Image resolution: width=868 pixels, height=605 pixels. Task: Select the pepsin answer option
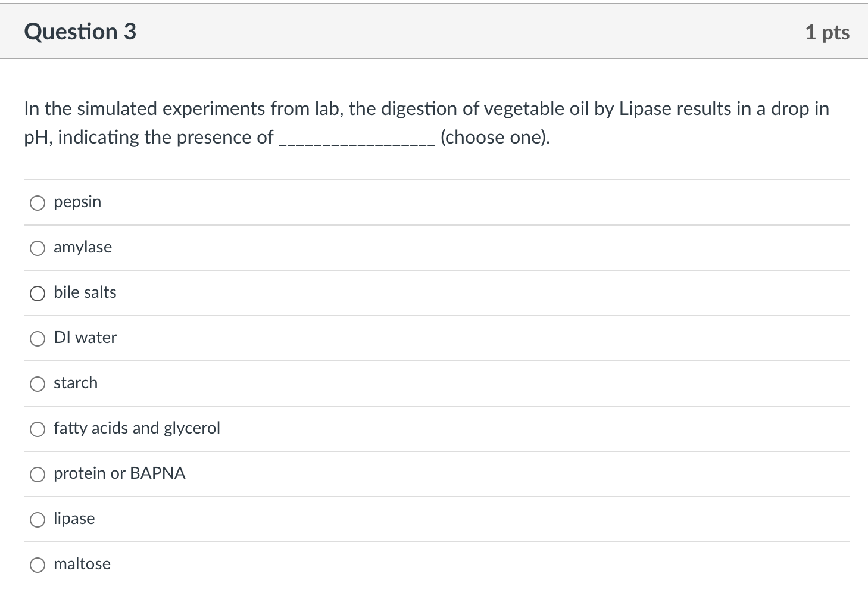coord(37,202)
